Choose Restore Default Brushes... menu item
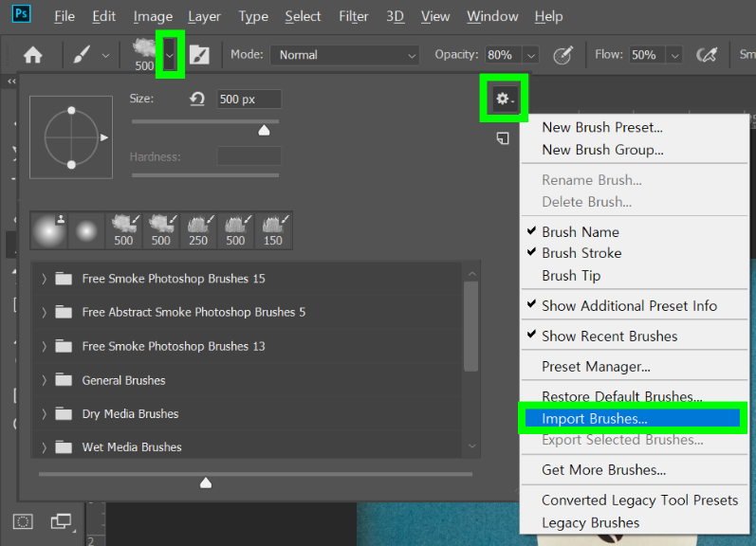Screen dimensions: 756x546 [622, 396]
